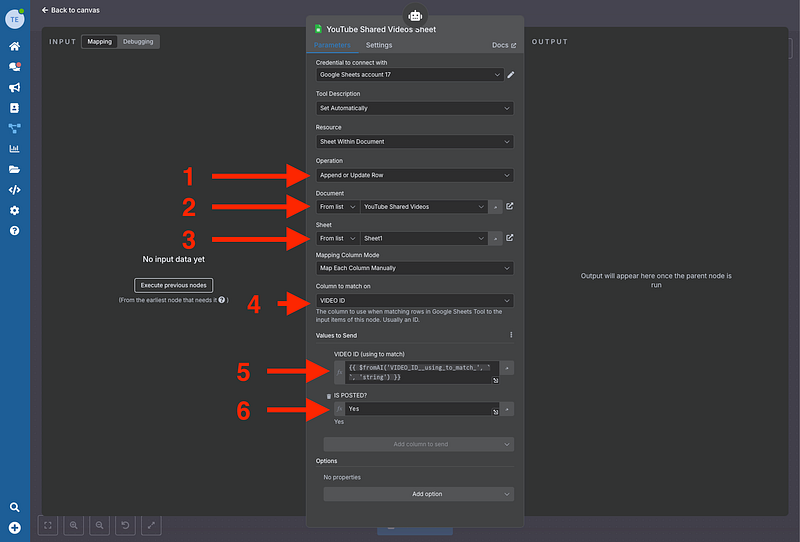Open Document in new tab icon
This screenshot has height=542, width=800.
tap(510, 207)
